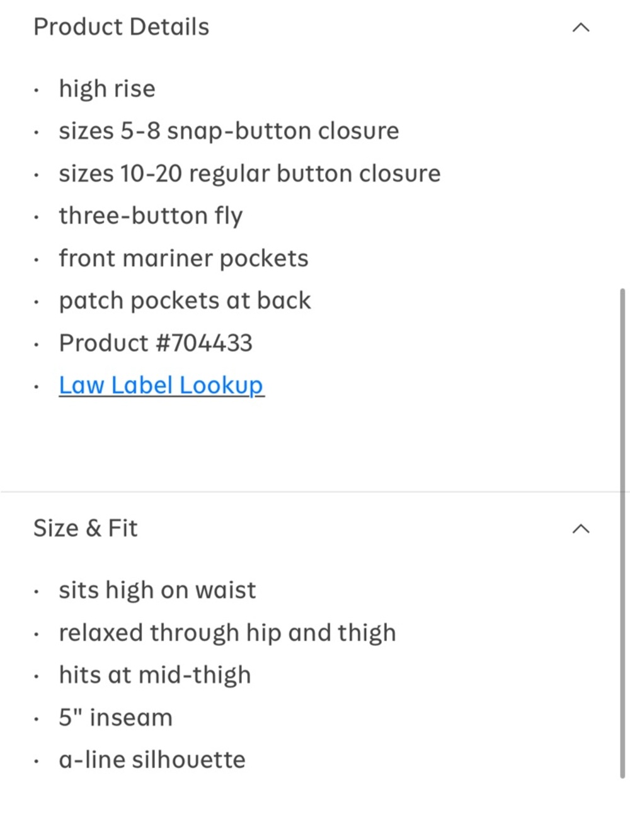Click 'sizes 10-20 regular button closure' text
The height and width of the screenshot is (840, 630).
[249, 173]
